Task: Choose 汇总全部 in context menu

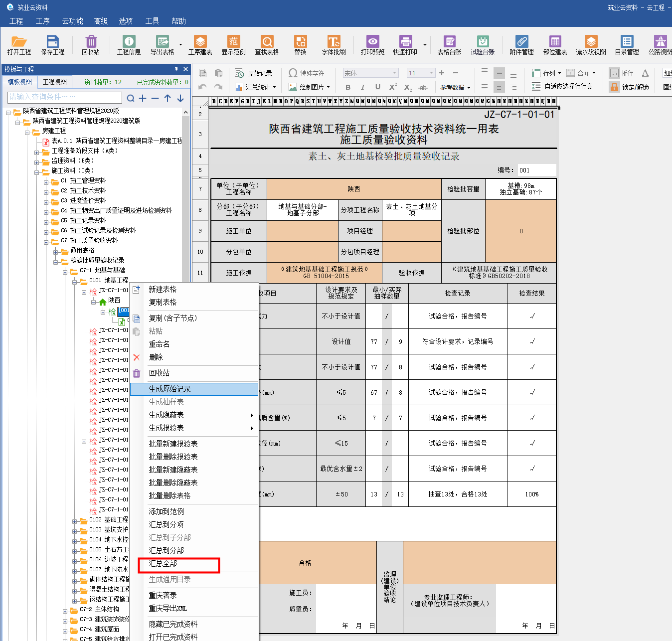Action: pyautogui.click(x=194, y=563)
